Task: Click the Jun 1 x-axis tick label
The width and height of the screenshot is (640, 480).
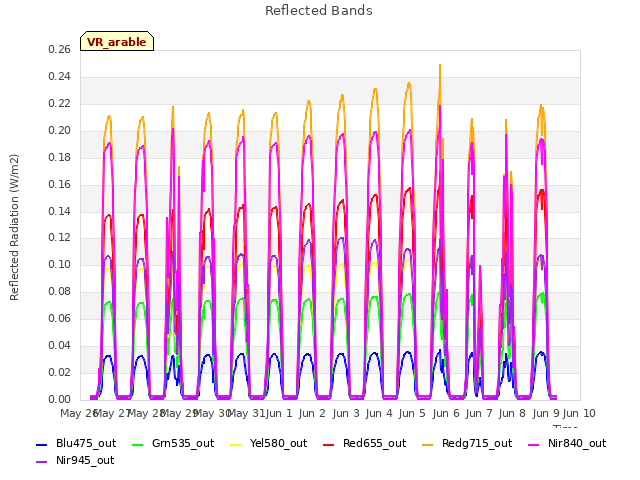Action: point(279,413)
